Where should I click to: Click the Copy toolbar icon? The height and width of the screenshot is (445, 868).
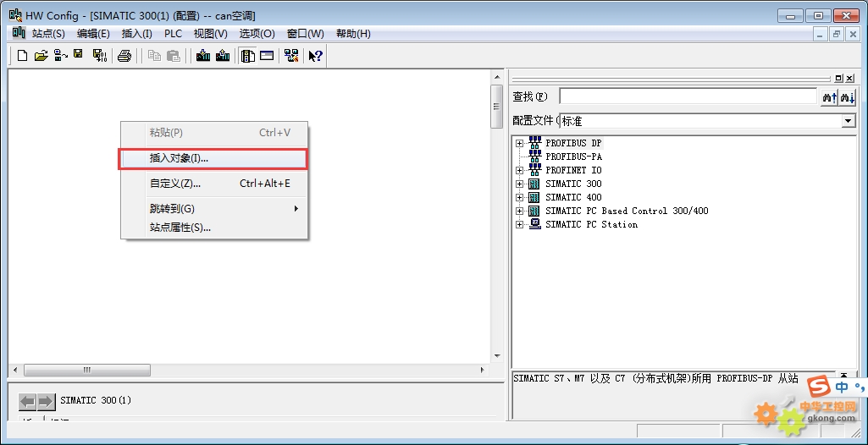coord(154,56)
